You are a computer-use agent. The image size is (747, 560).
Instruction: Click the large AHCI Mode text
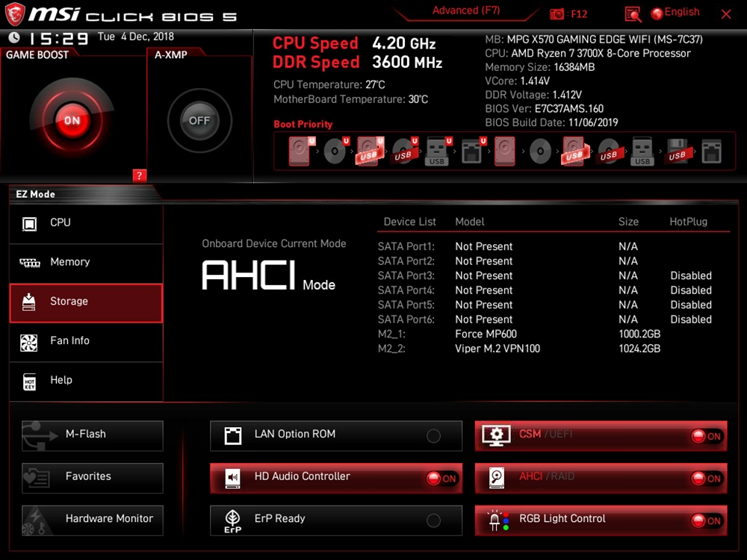(269, 276)
